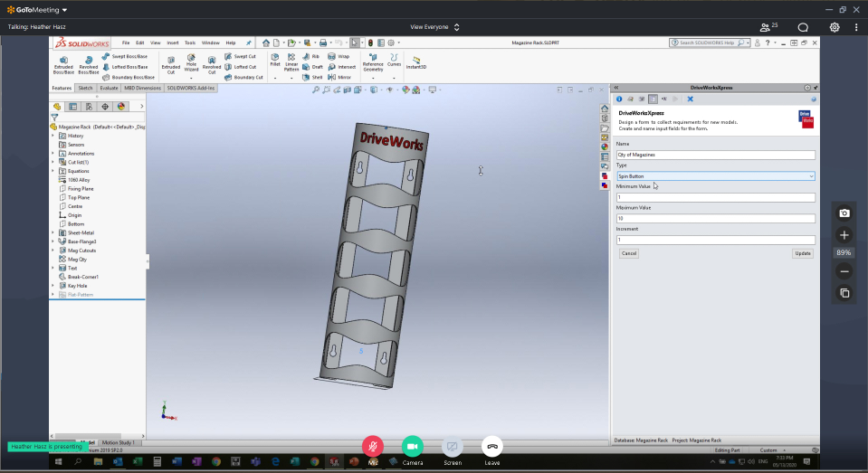Select Fixing Plane in feature tree
This screenshot has height=473, width=868.
(x=81, y=189)
